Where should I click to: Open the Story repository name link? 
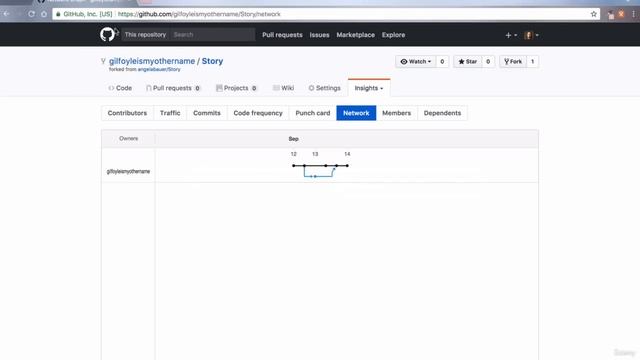212,61
